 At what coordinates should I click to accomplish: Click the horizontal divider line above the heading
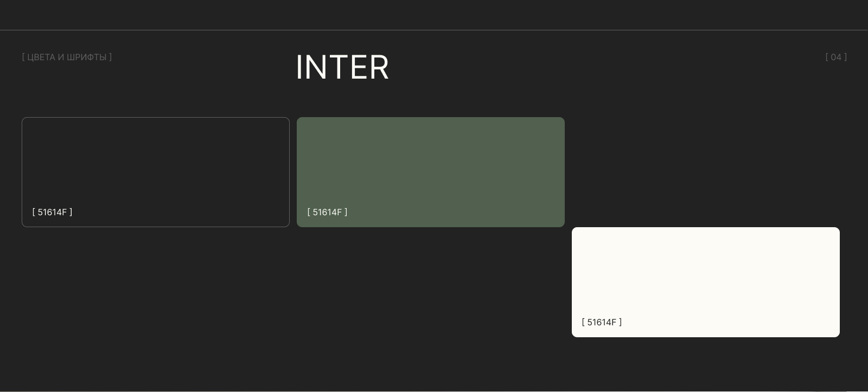(434, 30)
